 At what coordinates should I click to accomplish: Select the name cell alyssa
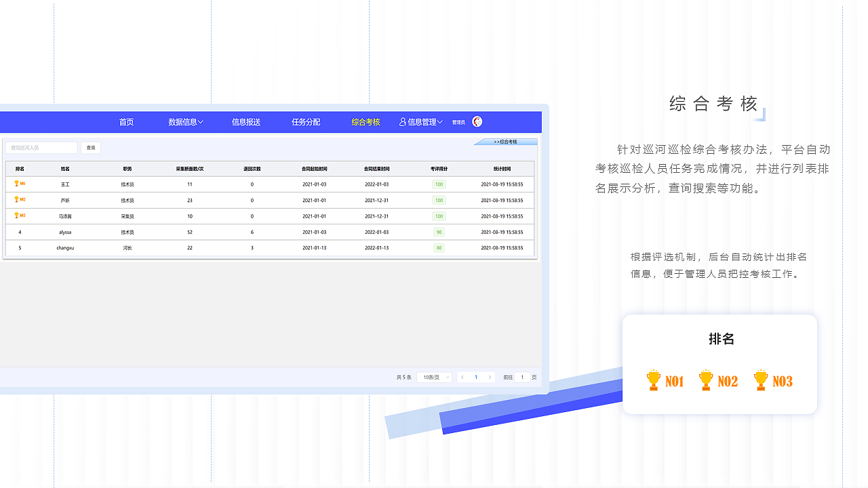coord(65,232)
